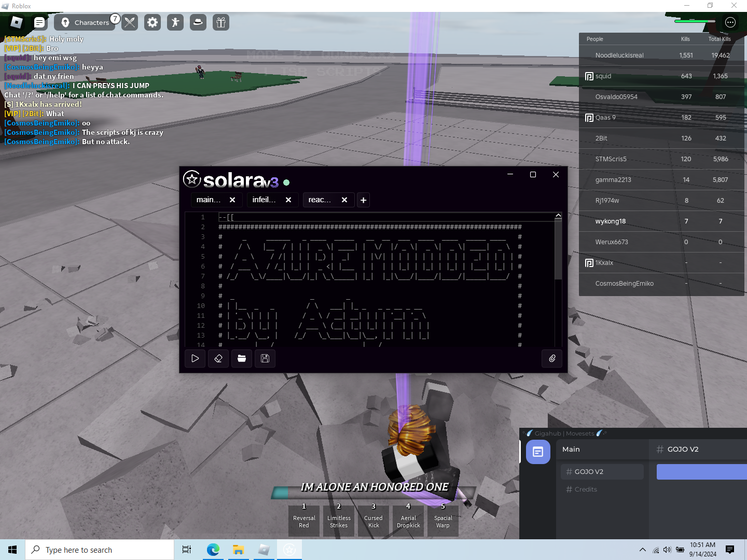Screen dimensions: 747x560
Task: Select STMScris5 in the leaderboard
Action: [662, 159]
